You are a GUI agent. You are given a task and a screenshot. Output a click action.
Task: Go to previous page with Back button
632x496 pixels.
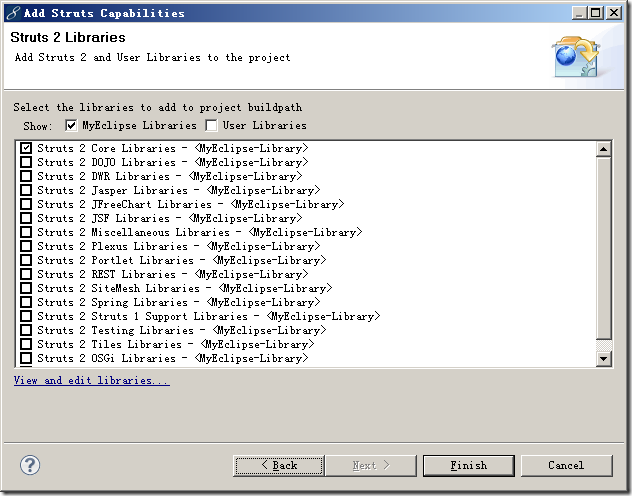click(x=279, y=465)
